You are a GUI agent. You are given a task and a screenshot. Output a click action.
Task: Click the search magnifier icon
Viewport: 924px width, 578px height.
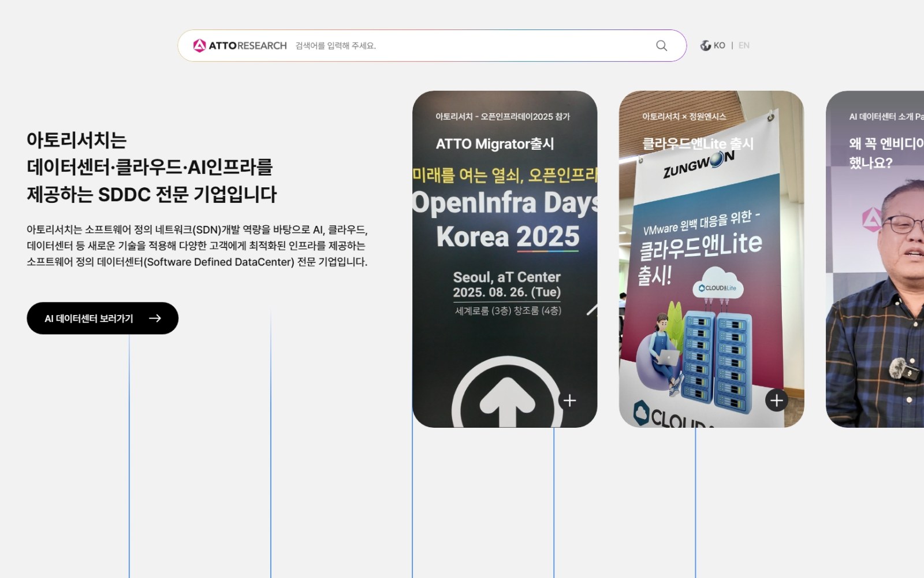click(661, 46)
